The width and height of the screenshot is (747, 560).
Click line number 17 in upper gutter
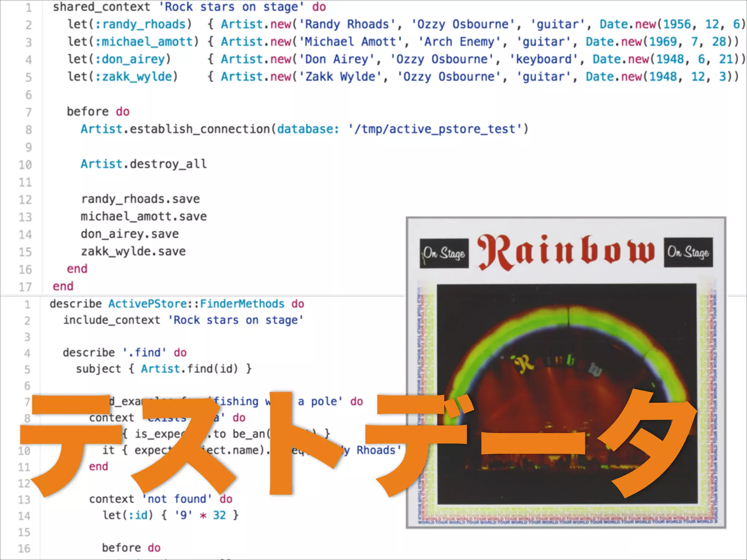tap(25, 287)
